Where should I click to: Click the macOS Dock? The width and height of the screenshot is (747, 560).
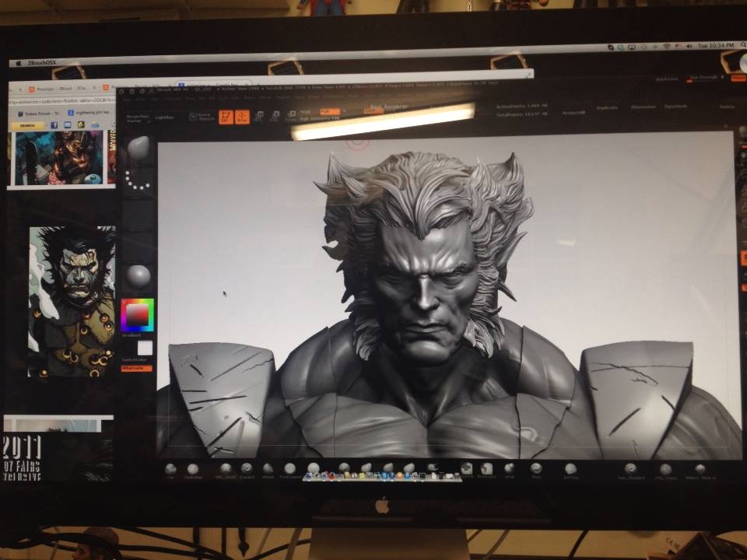point(382,476)
